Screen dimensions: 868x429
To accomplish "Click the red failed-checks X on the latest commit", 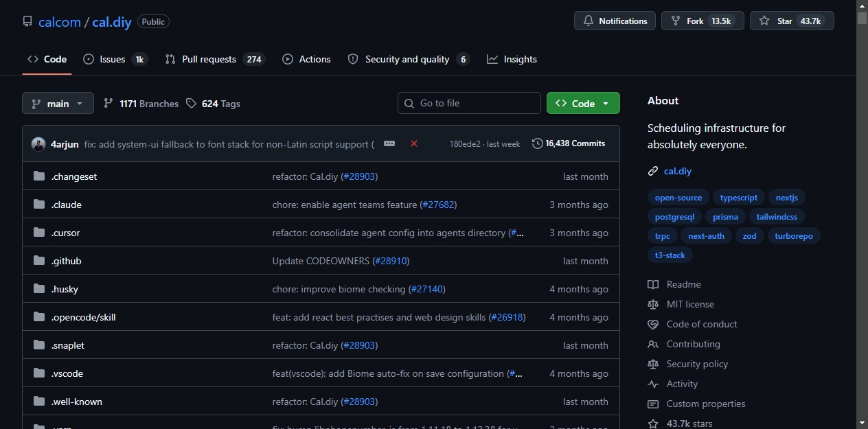I will 414,143.
